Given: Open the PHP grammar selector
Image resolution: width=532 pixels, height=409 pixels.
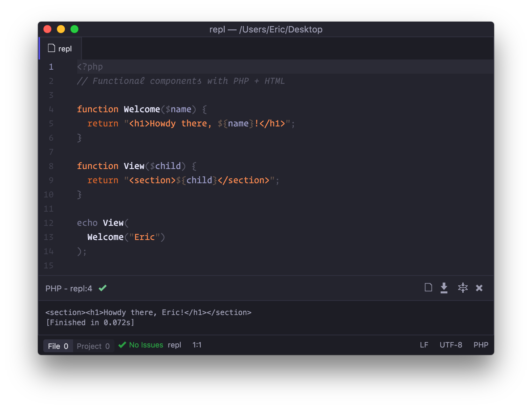Looking at the screenshot, I should [x=481, y=345].
